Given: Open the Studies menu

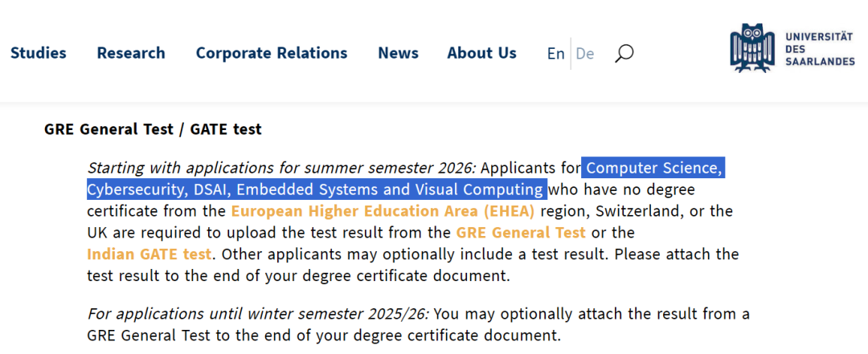Looking at the screenshot, I should [39, 53].
